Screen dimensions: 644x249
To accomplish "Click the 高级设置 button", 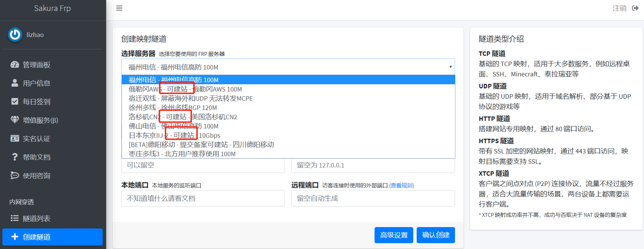I will (394, 235).
